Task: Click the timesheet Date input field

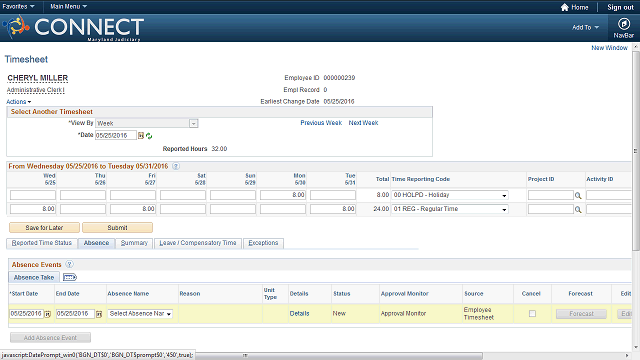Action: click(x=116, y=136)
